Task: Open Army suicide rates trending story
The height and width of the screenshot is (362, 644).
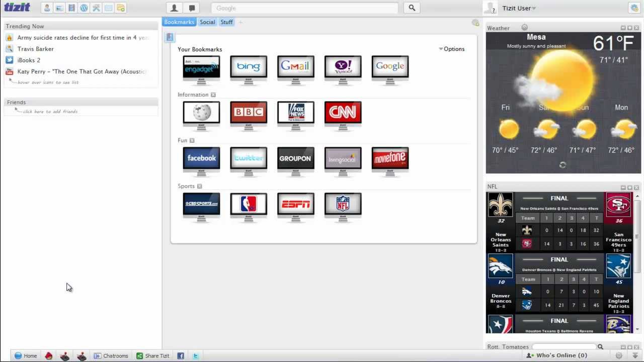Action: (x=84, y=38)
